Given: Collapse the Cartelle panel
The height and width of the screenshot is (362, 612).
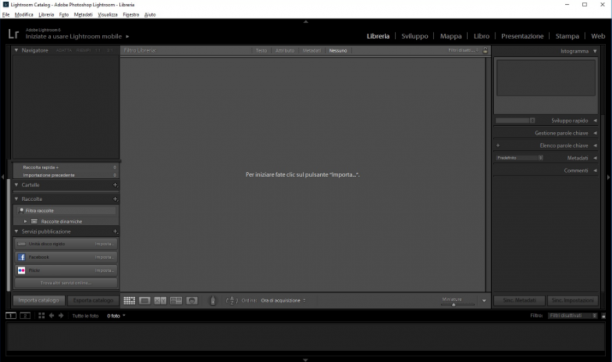Looking at the screenshot, I should (16, 185).
